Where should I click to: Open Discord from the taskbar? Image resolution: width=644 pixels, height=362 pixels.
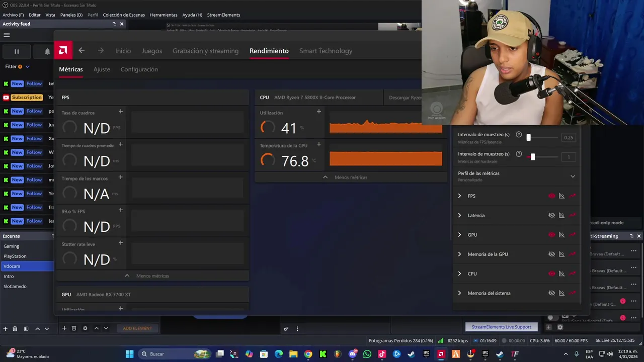[x=353, y=354]
